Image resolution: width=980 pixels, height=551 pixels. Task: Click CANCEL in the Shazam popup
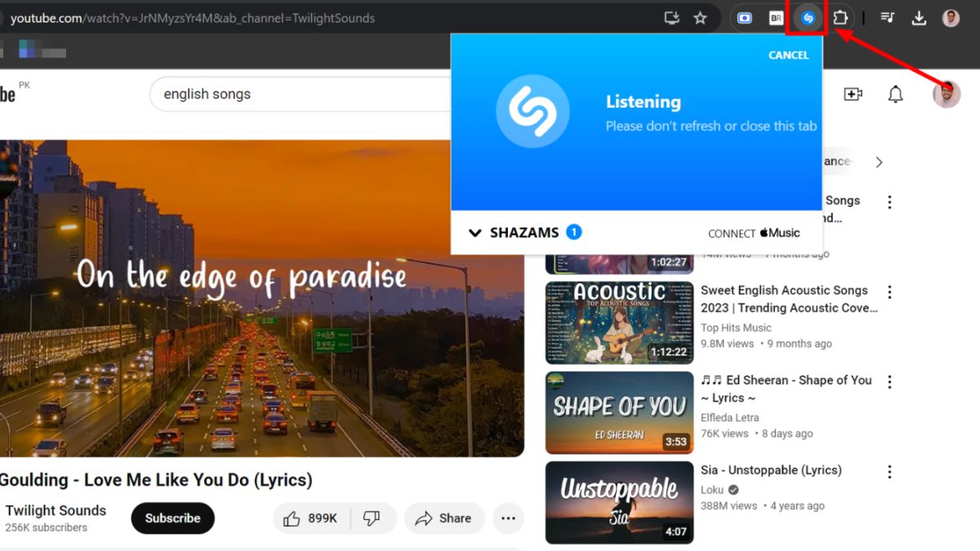(788, 55)
